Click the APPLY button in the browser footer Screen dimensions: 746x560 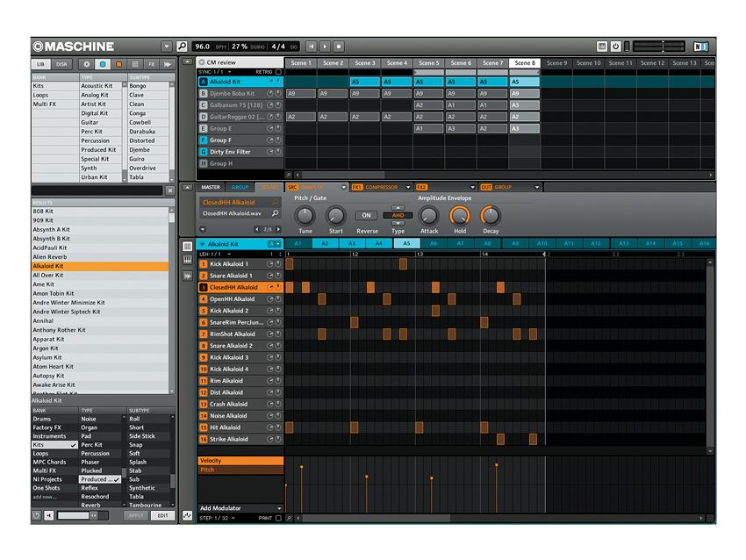pyautogui.click(x=136, y=516)
